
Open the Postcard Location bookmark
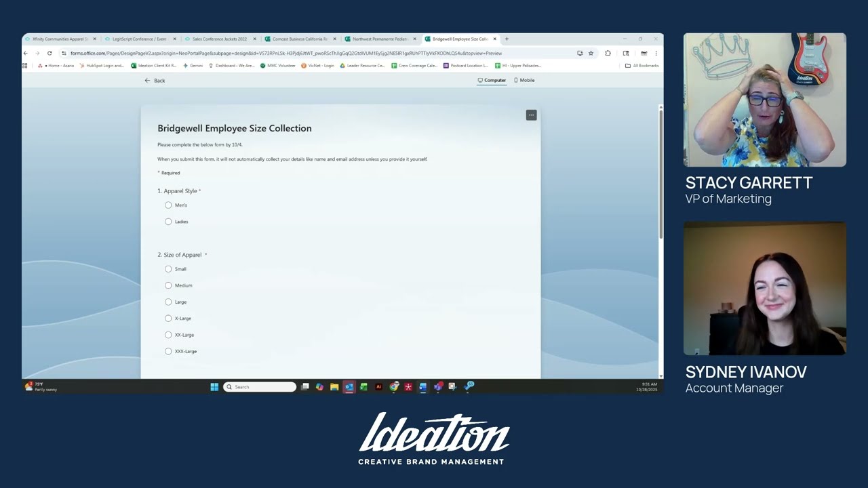(x=466, y=66)
